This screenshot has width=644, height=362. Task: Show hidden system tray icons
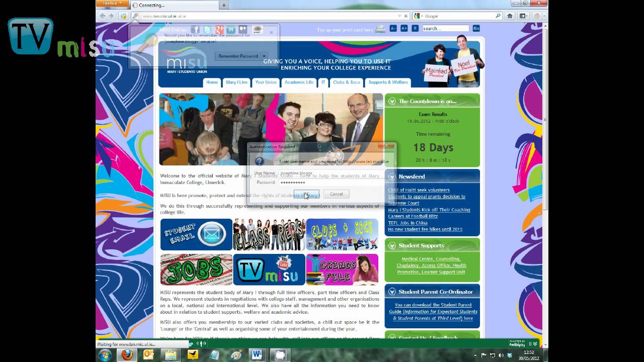475,355
